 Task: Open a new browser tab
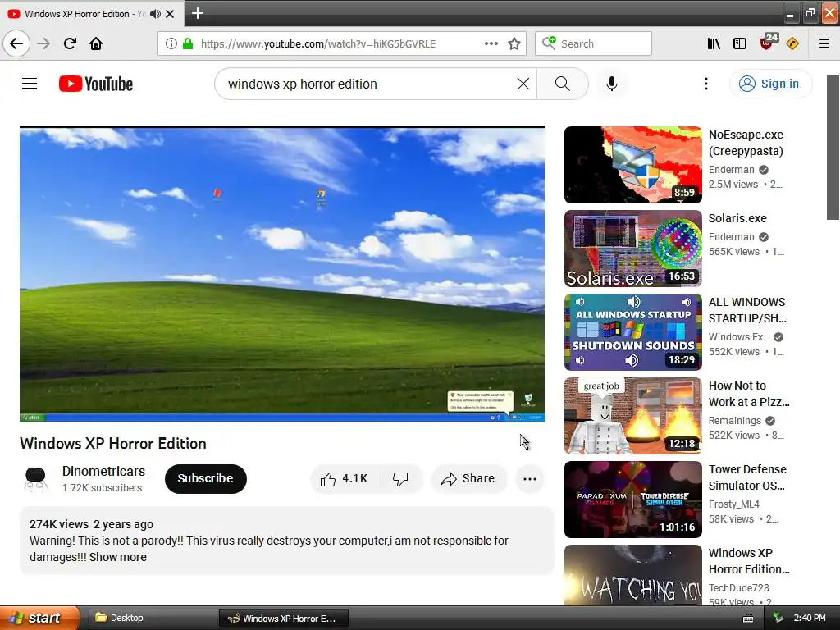tap(197, 13)
